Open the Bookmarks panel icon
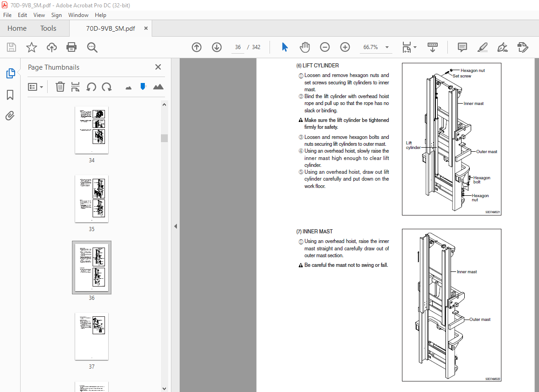The image size is (539, 392). (10, 95)
